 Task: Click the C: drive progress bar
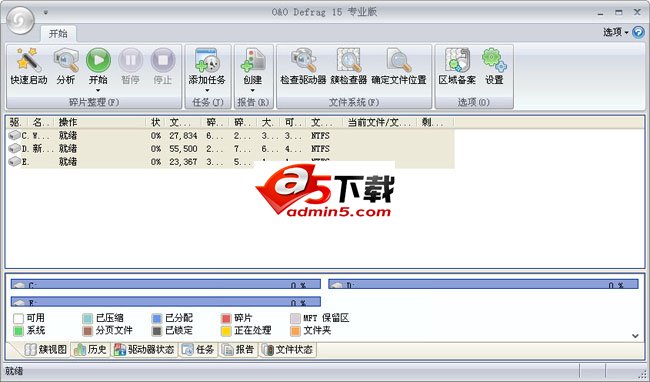(x=166, y=284)
